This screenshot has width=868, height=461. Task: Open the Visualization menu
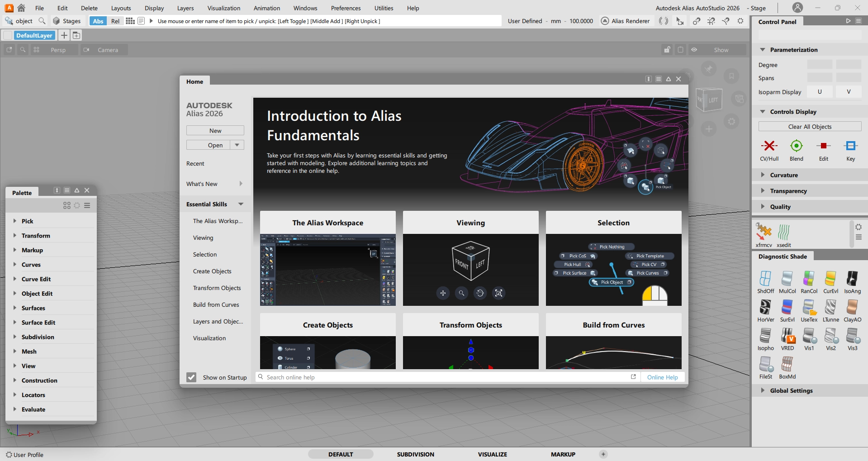click(223, 8)
